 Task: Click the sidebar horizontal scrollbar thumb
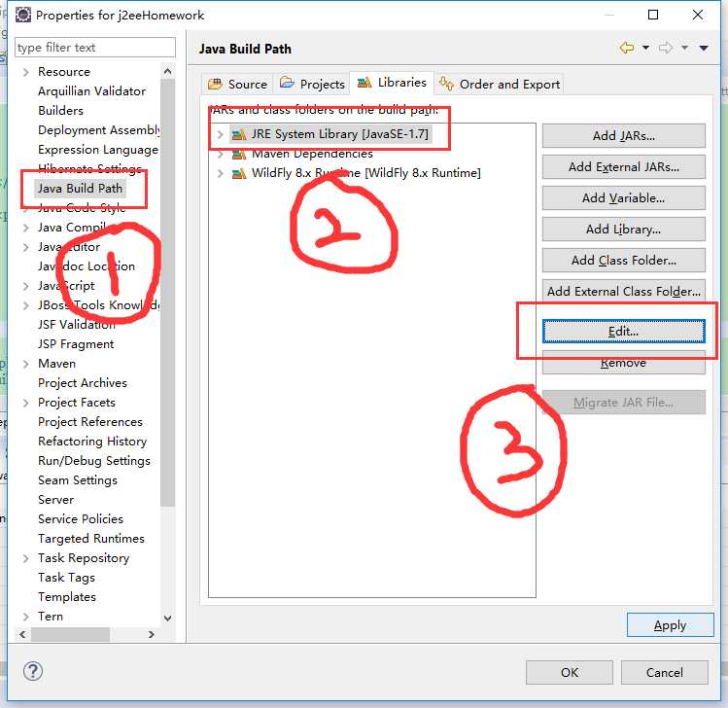click(x=71, y=634)
